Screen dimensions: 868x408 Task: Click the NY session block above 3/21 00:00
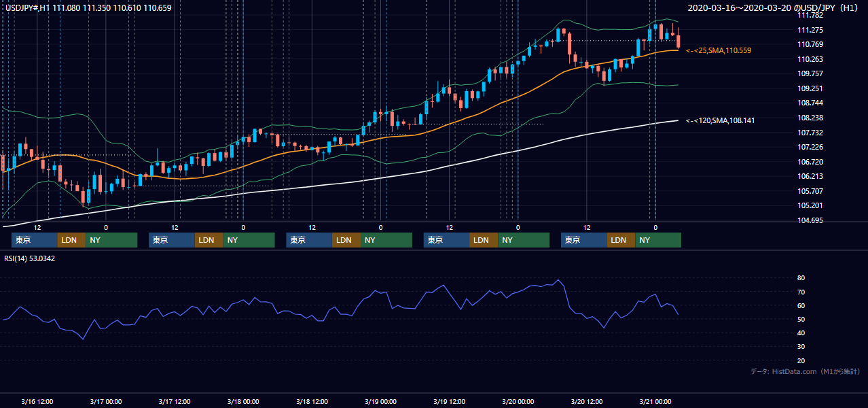658,240
